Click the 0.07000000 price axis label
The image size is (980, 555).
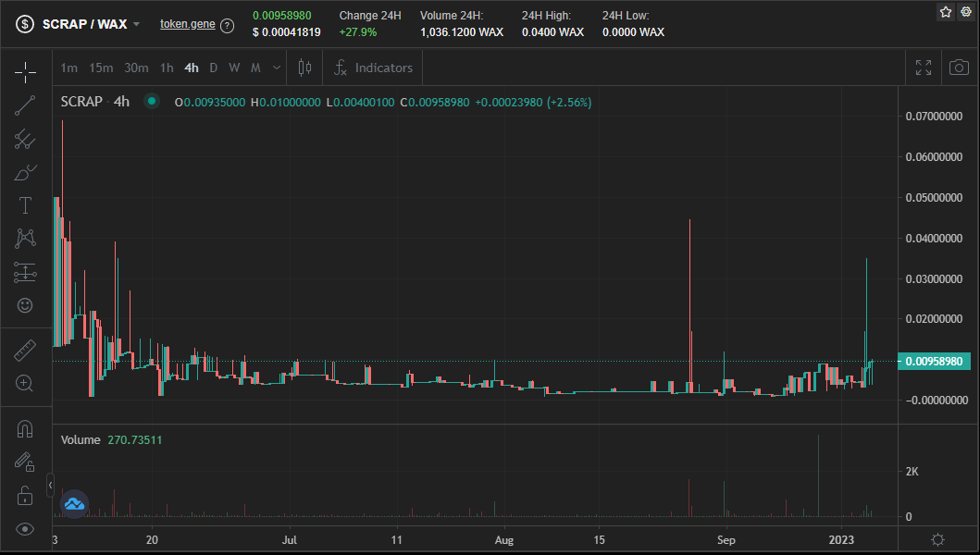tap(934, 117)
